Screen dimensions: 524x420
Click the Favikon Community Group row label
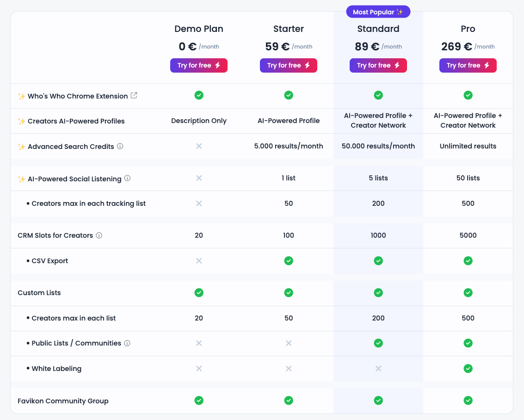[63, 401]
